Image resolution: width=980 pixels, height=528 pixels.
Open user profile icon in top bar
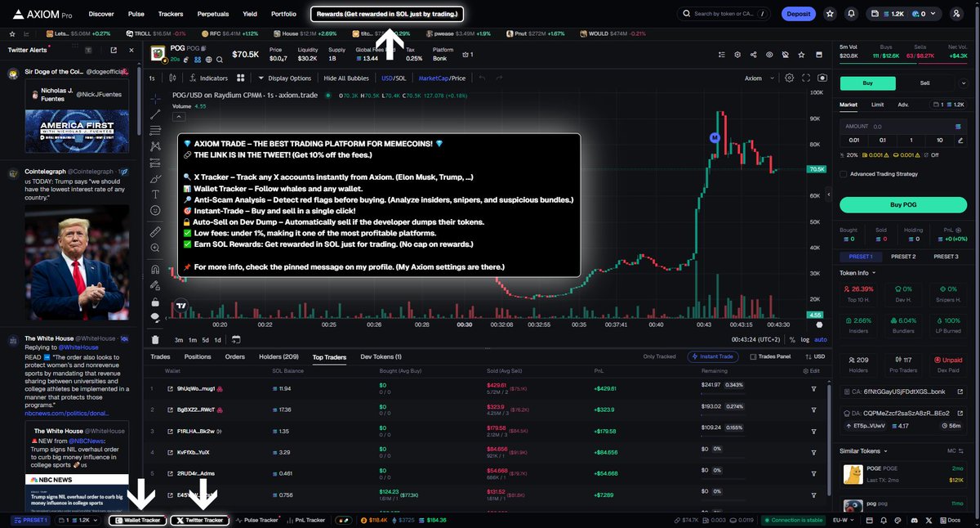pyautogui.click(x=956, y=14)
